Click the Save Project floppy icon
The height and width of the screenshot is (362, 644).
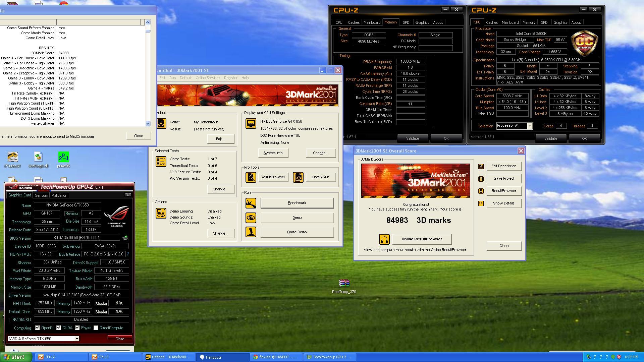click(481, 179)
